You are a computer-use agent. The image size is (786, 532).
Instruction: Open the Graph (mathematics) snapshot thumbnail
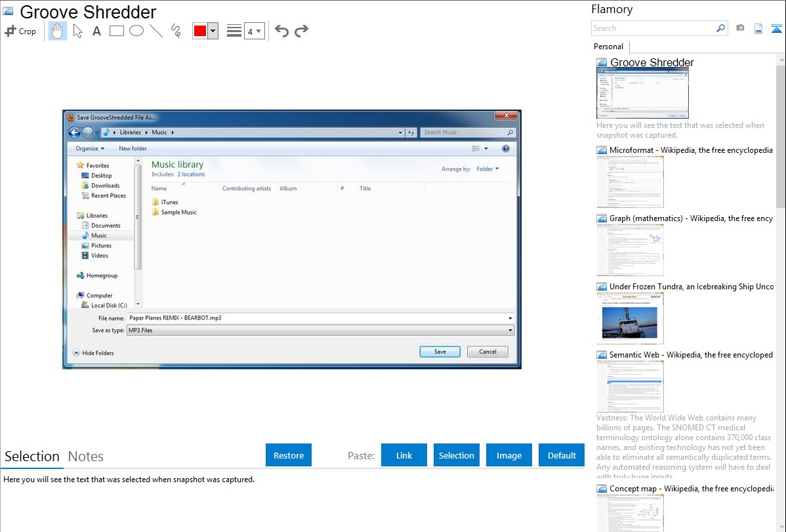630,250
